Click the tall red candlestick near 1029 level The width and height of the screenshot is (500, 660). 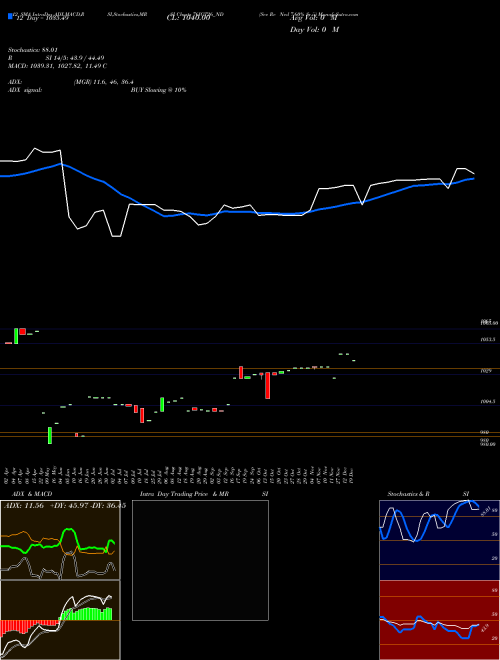coord(267,385)
